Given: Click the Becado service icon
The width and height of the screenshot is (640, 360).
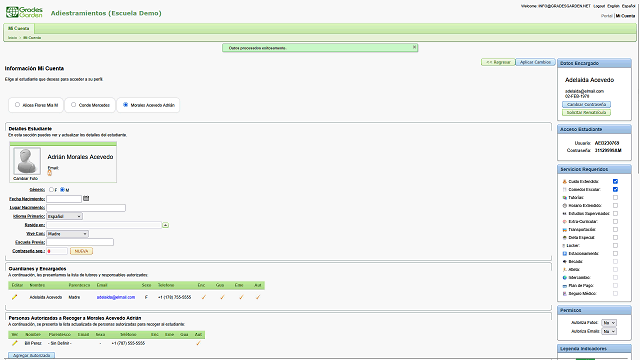Looking at the screenshot, I should point(564,262).
